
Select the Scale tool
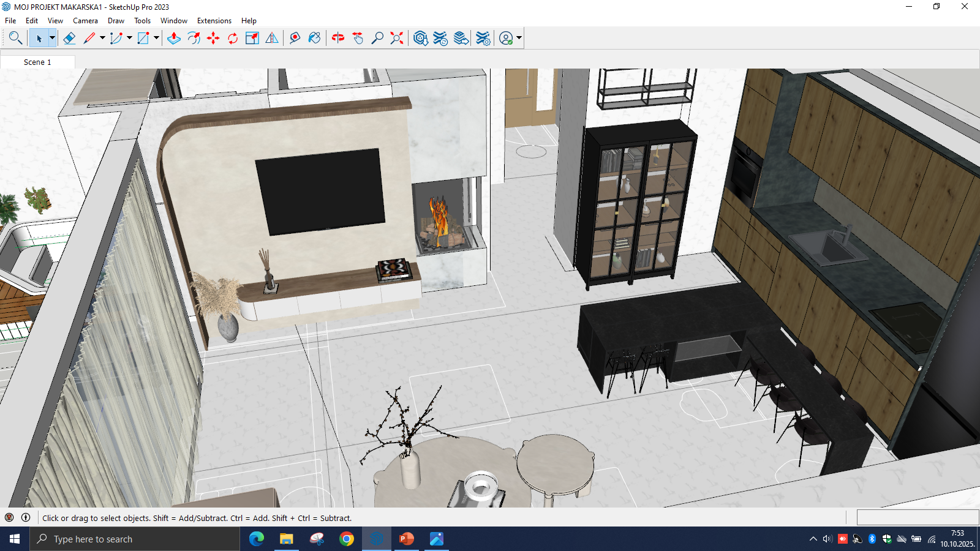[x=252, y=38]
